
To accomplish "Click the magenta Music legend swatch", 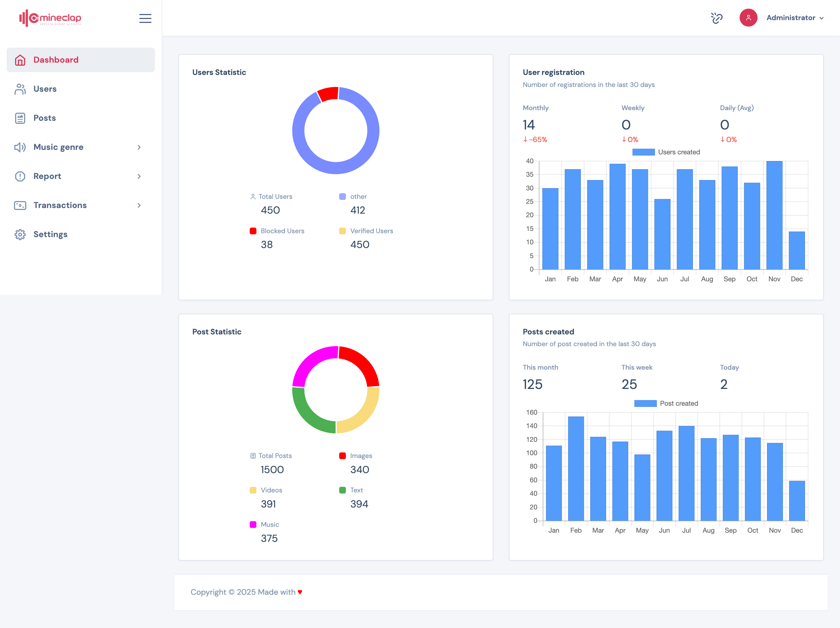I will pyautogui.click(x=253, y=524).
